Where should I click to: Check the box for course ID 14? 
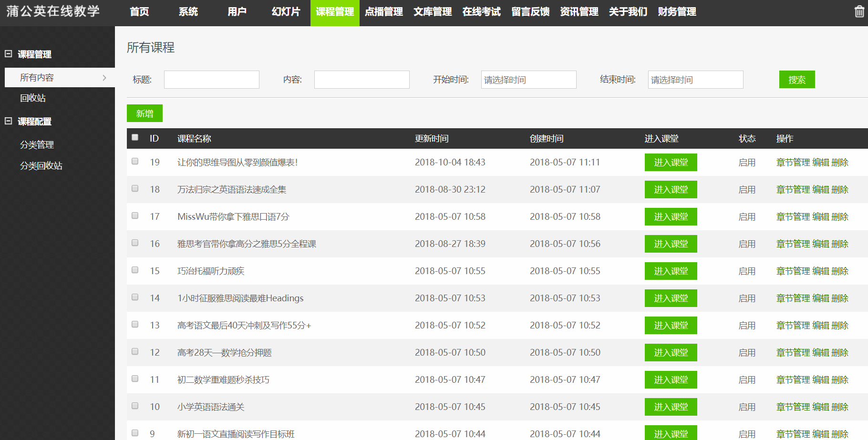pos(135,297)
